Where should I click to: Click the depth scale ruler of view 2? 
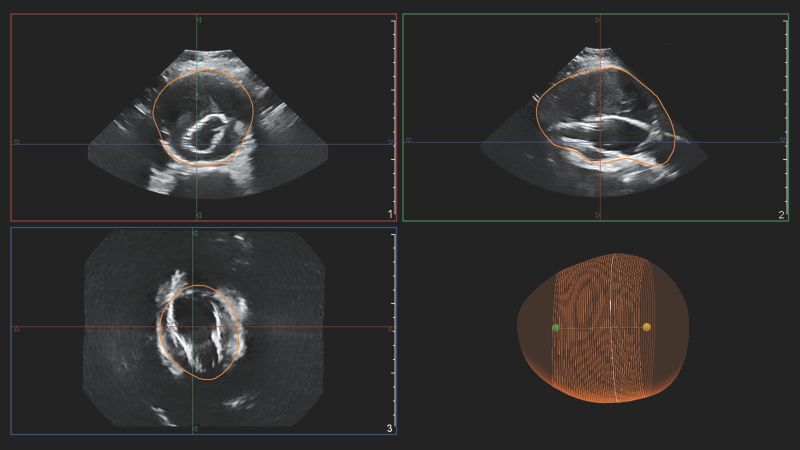point(786,116)
